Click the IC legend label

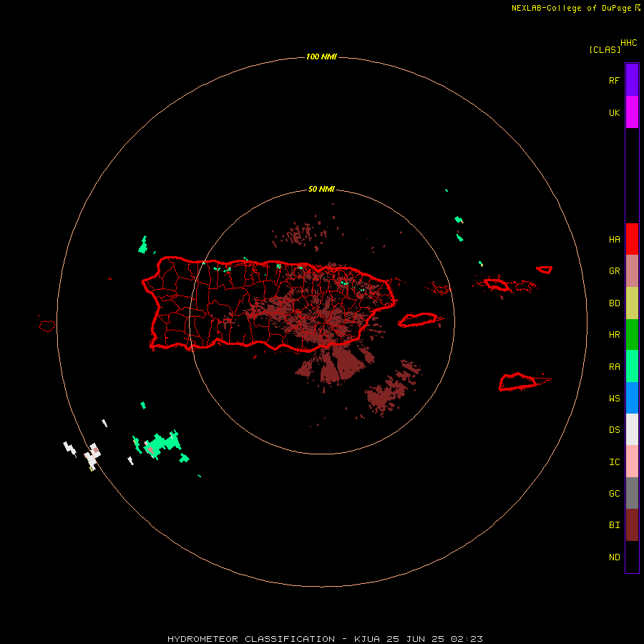pos(614,462)
